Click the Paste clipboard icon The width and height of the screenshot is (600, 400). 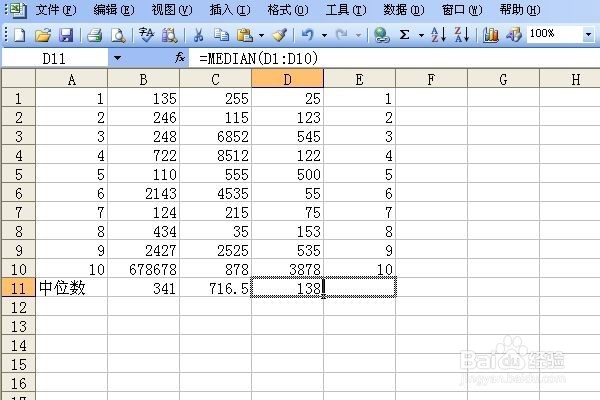(245, 35)
